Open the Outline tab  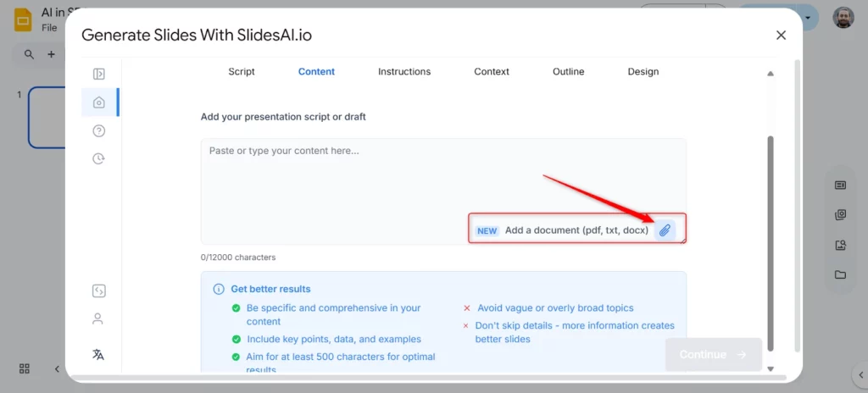click(569, 72)
